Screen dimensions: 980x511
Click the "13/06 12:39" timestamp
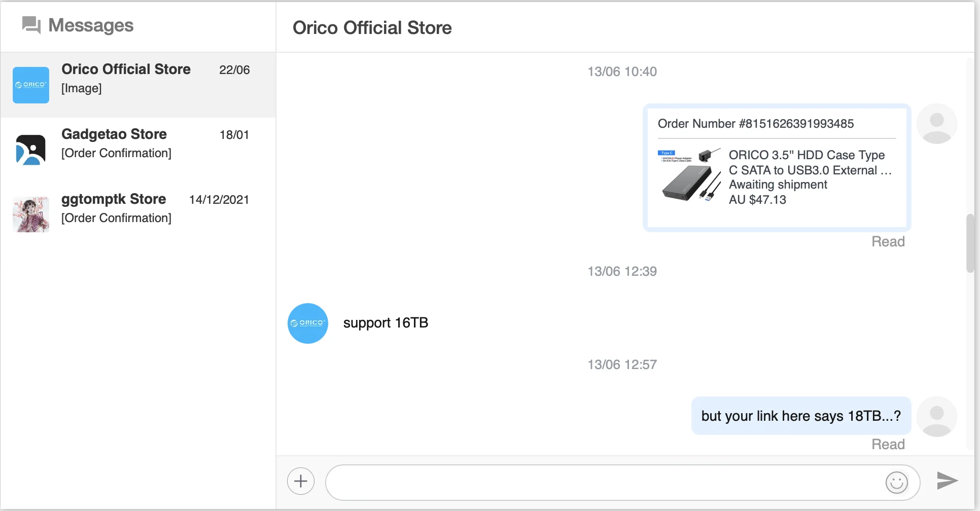click(622, 271)
